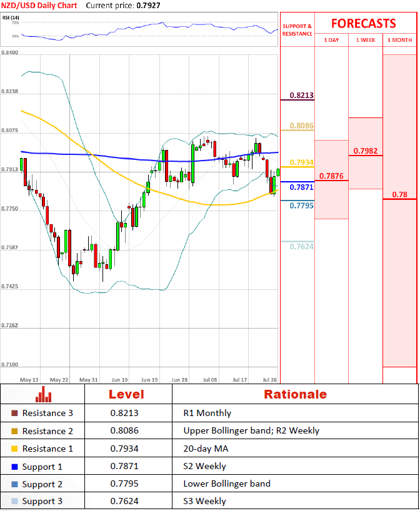
Task: Click the Jun 19 date axis label
Action: tap(149, 379)
